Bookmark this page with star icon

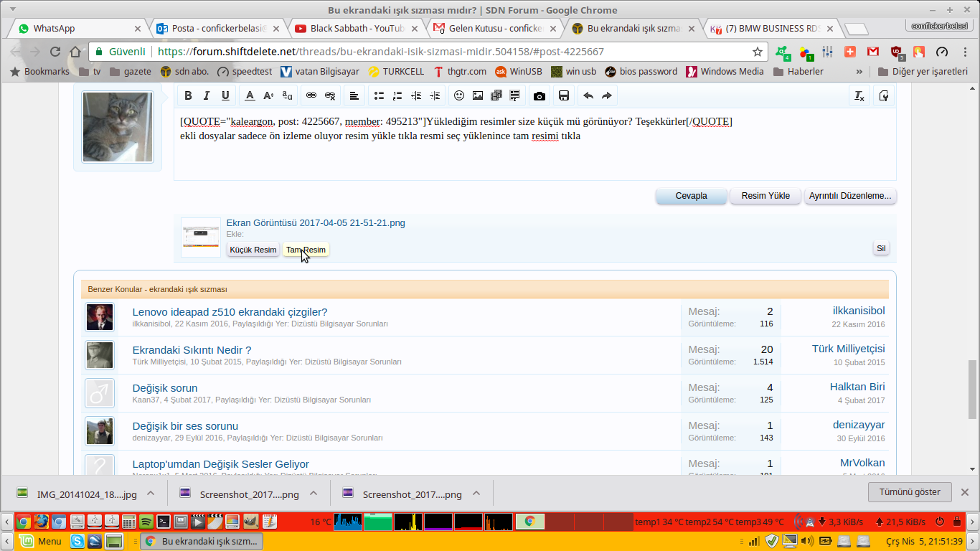click(x=757, y=52)
